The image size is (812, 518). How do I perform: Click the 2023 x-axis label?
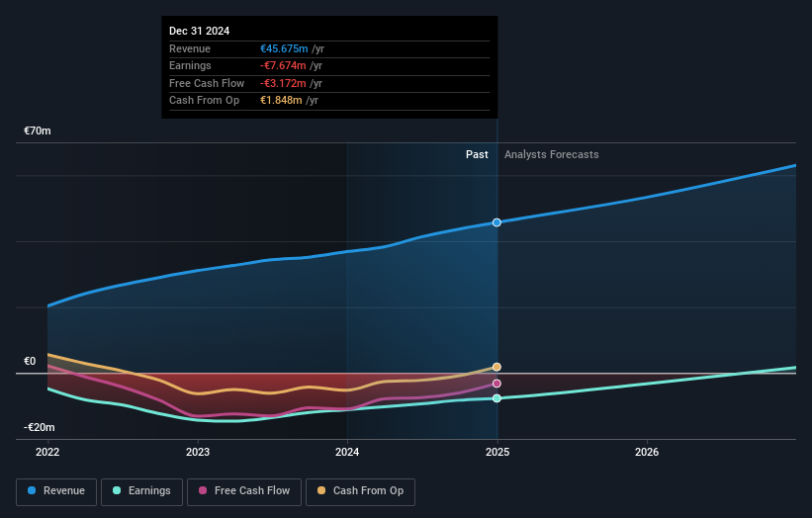click(198, 452)
